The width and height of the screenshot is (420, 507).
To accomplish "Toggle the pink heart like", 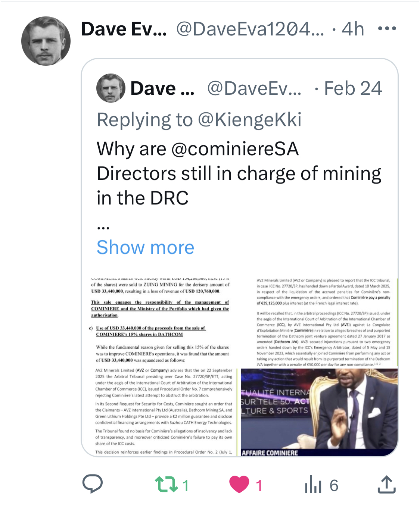I will 239,484.
